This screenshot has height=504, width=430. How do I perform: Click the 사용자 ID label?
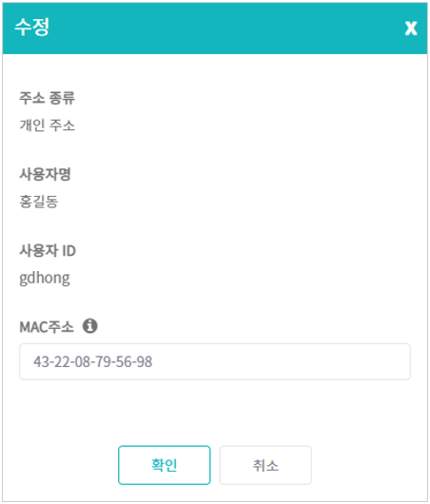point(48,250)
